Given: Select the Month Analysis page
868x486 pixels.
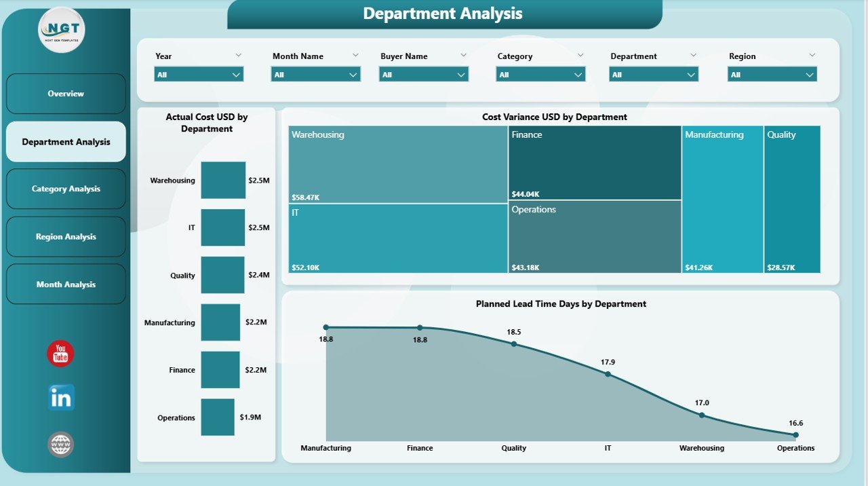Looking at the screenshot, I should (x=65, y=284).
